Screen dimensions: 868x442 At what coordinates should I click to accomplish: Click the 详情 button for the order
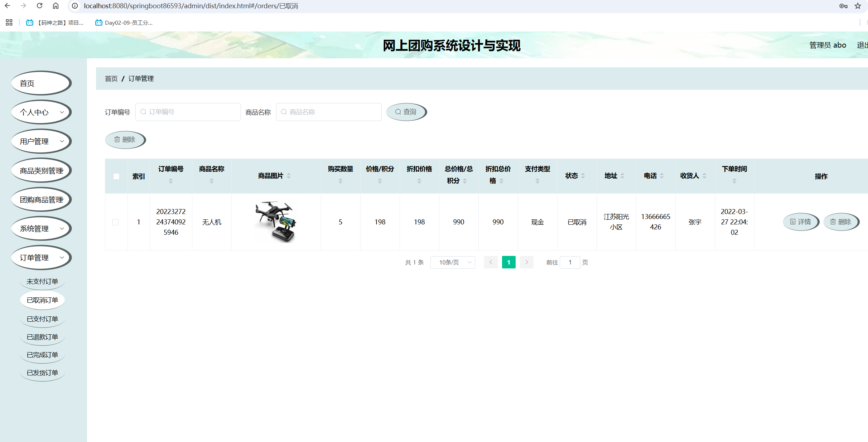801,222
